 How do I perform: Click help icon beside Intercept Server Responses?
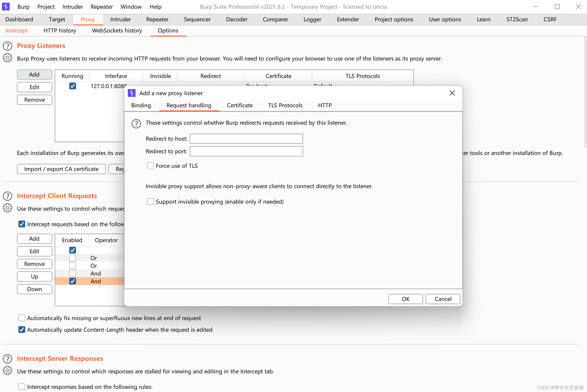(8, 359)
